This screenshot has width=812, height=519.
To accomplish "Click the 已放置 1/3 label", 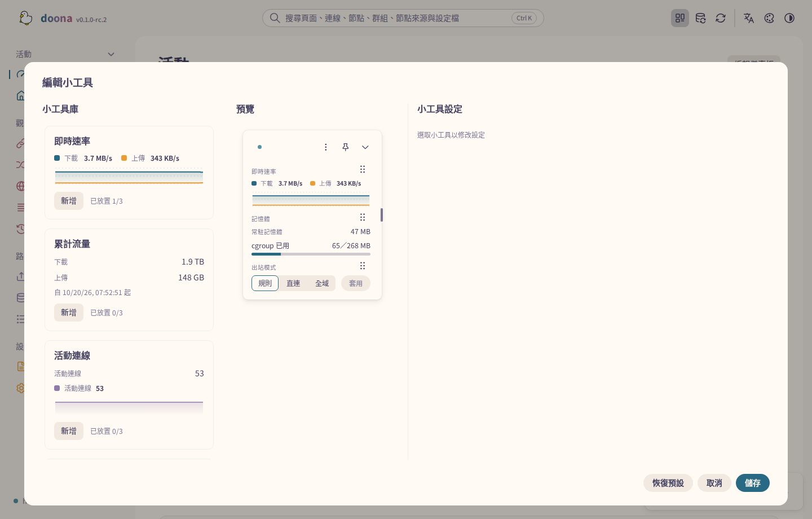I will 107,201.
